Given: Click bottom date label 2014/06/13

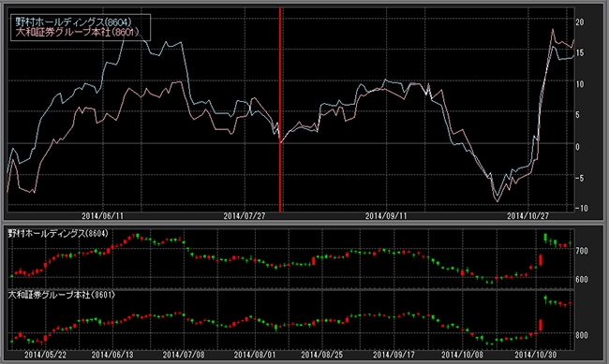Looking at the screenshot, I should coord(112,355).
